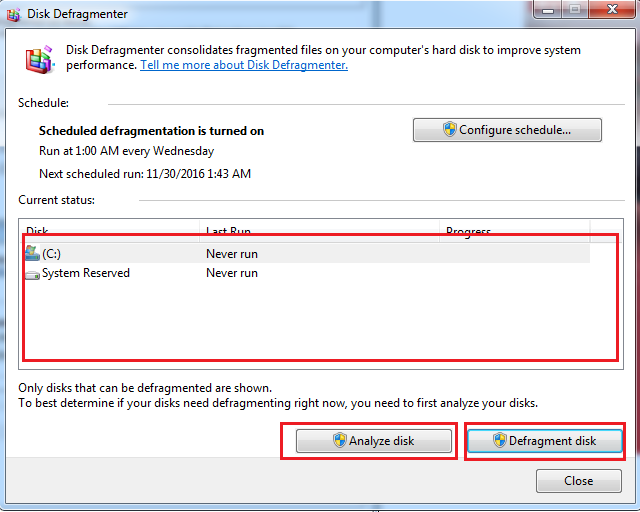Click the Progress column header
This screenshot has height=512, width=640.
coord(512,231)
